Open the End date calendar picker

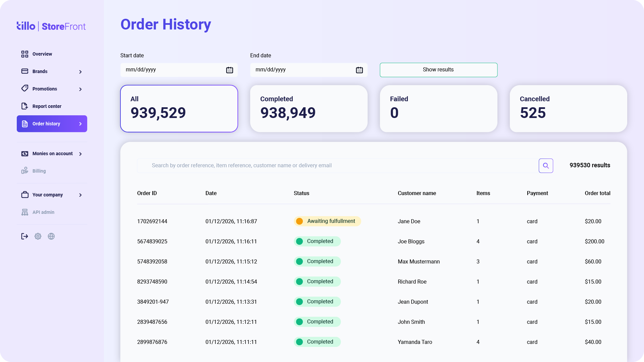pyautogui.click(x=359, y=70)
